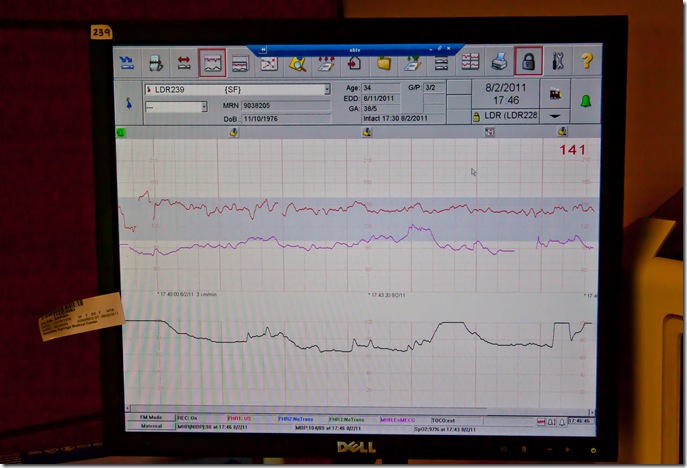Screen dimensions: 687x468
Task: Click the printer toolbar icon
Action: [x=499, y=61]
